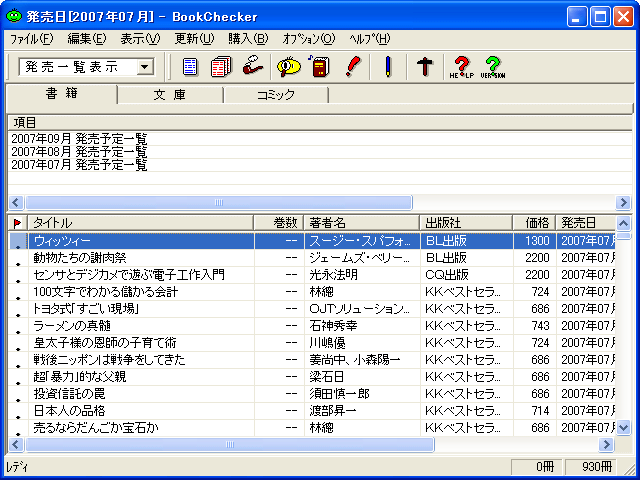Click upper list scroll left arrow
The height and width of the screenshot is (480, 640).
[x=16, y=202]
